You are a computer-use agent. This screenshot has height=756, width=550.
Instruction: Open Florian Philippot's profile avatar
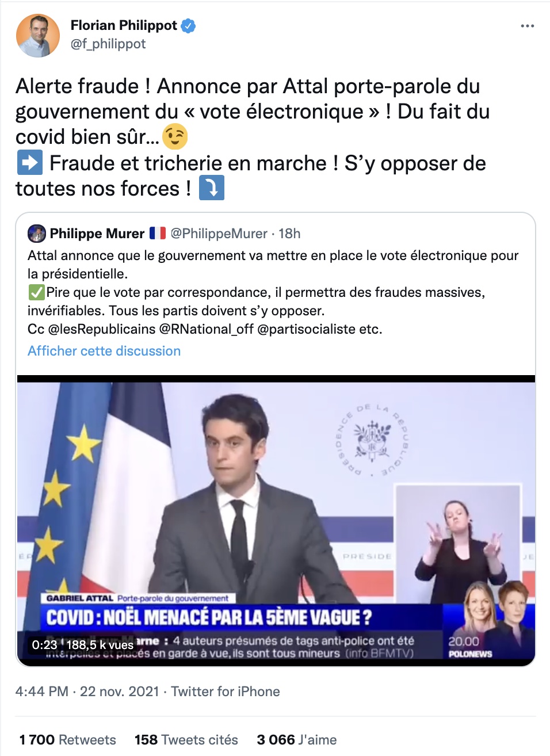click(x=38, y=36)
